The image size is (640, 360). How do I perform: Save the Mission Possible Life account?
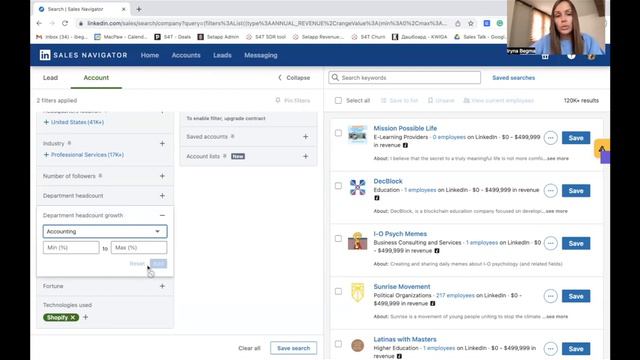point(576,138)
